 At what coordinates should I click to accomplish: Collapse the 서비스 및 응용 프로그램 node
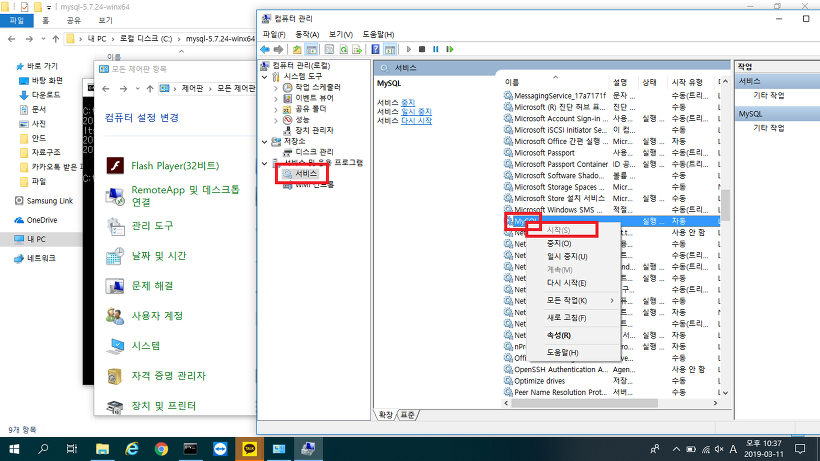pos(265,163)
